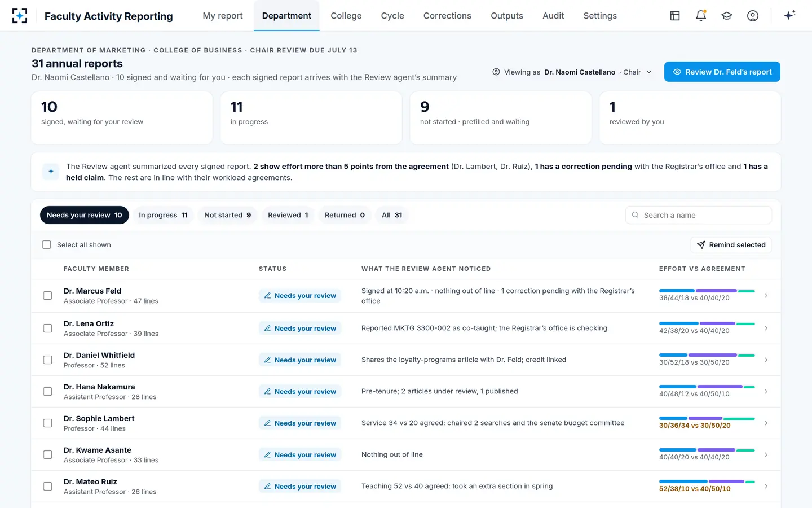Select the checkbox for Dr. Daniel Whitfield
Viewport: 812px width, 508px height.
pos(48,360)
